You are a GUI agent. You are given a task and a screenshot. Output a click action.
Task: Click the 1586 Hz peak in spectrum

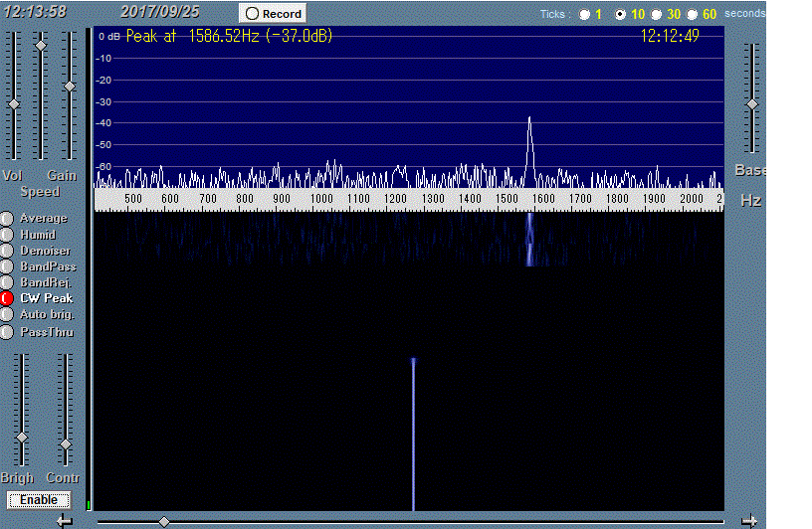529,119
